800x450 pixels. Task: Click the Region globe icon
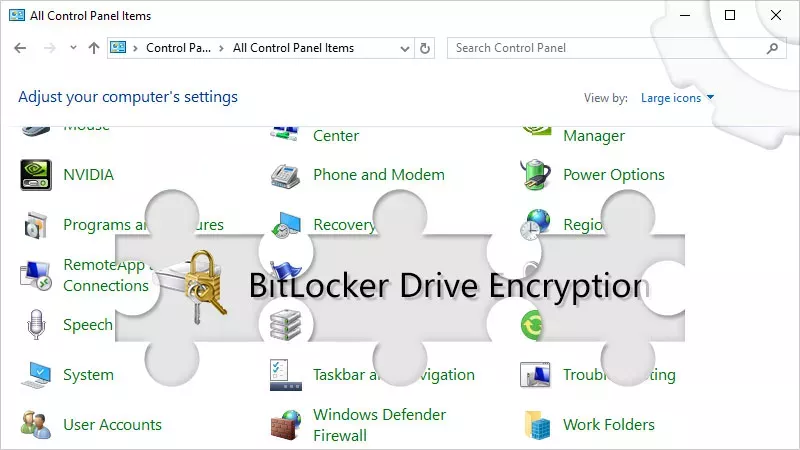click(535, 224)
